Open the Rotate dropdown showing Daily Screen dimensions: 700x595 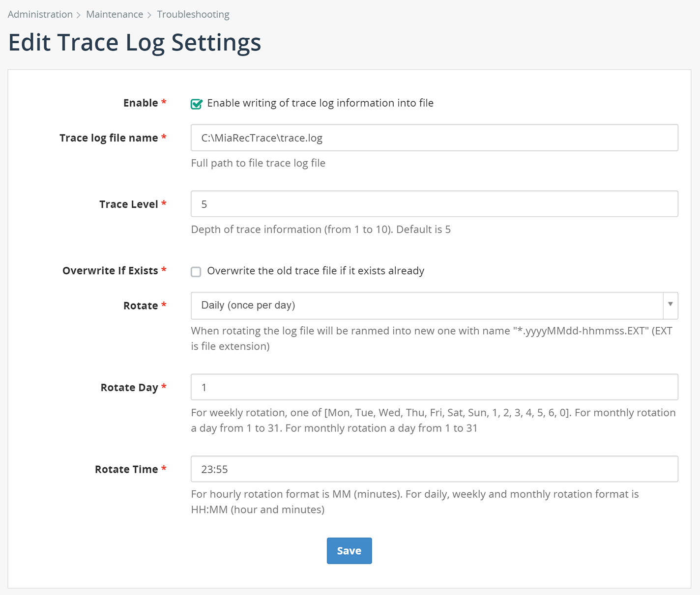click(x=435, y=306)
